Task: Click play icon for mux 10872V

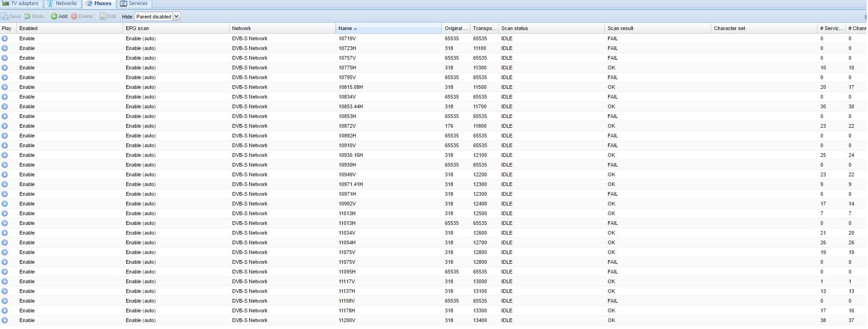Action: [5, 126]
